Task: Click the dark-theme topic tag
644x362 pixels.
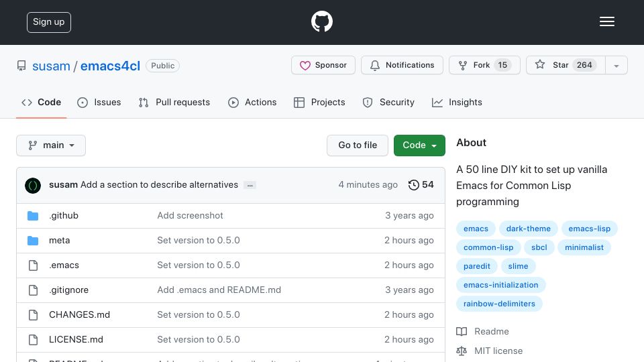Action: (528, 229)
